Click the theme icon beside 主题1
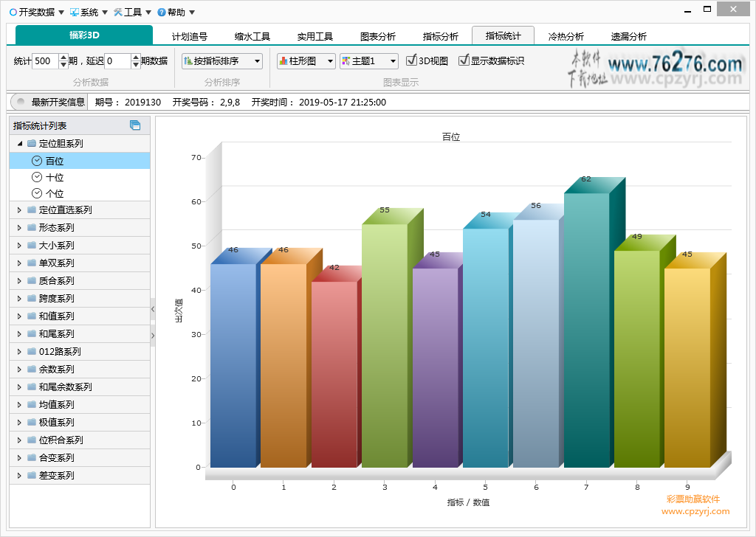Viewport: 756px width, 537px height. point(346,61)
